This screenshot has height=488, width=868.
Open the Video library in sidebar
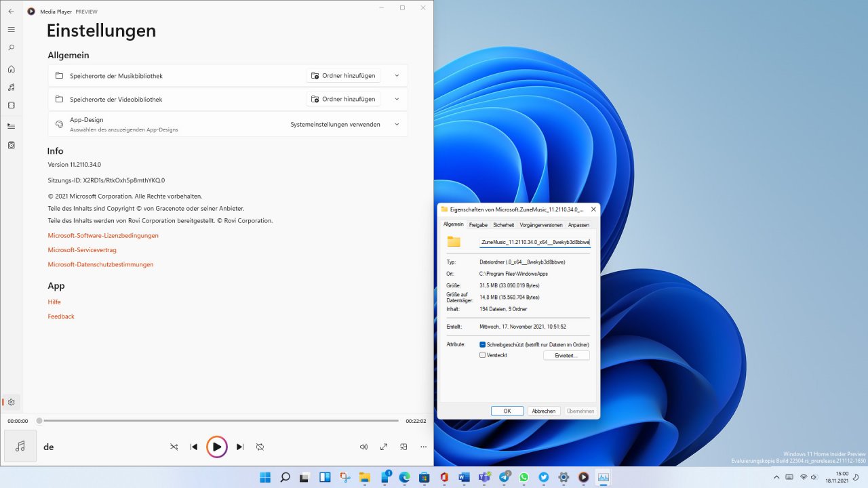11,106
